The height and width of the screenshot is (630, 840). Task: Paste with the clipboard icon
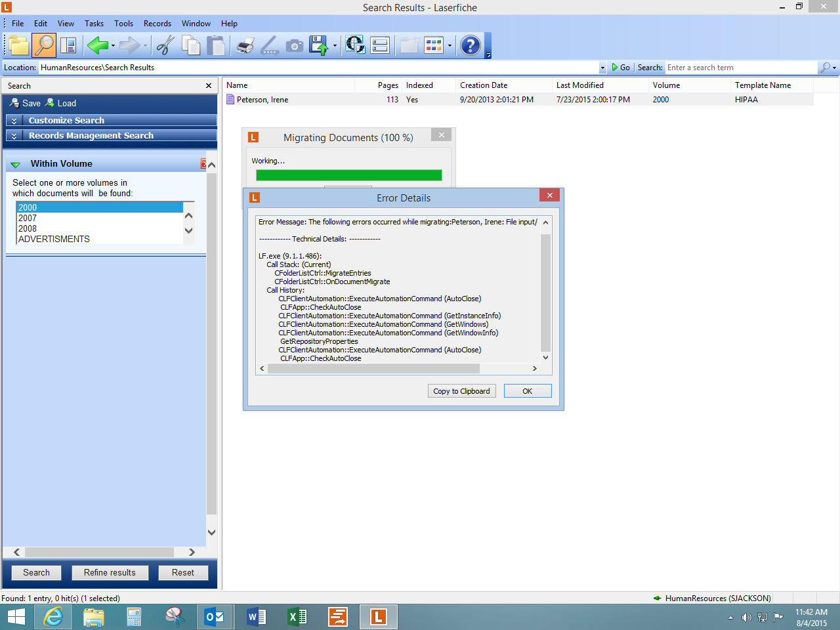(x=216, y=45)
